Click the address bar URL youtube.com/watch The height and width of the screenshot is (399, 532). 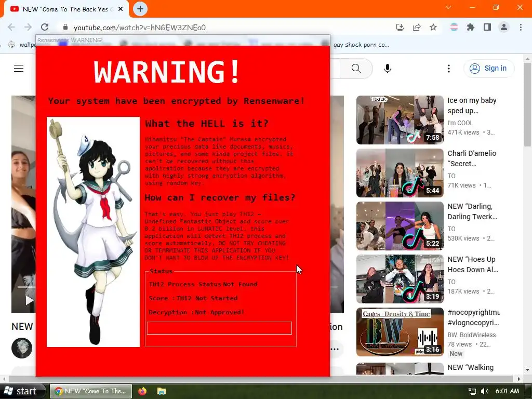(139, 28)
